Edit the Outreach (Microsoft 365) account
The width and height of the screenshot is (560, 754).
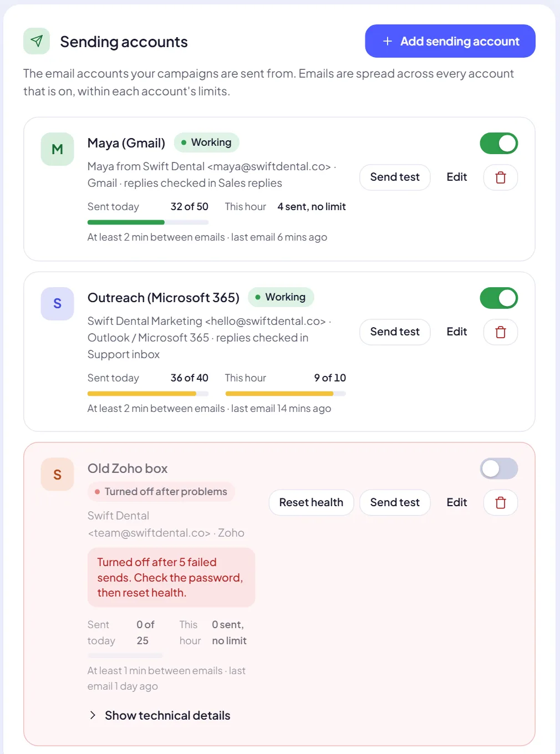[457, 332]
